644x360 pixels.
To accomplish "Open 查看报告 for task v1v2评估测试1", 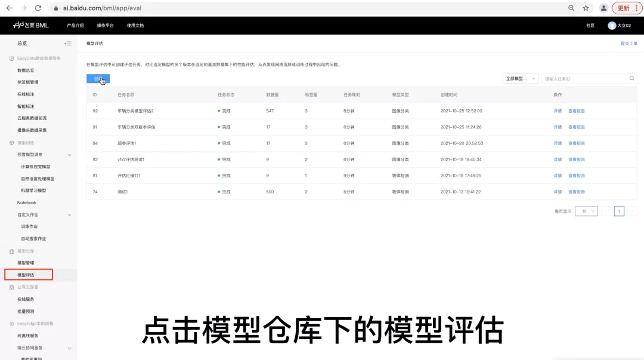I will click(x=576, y=159).
